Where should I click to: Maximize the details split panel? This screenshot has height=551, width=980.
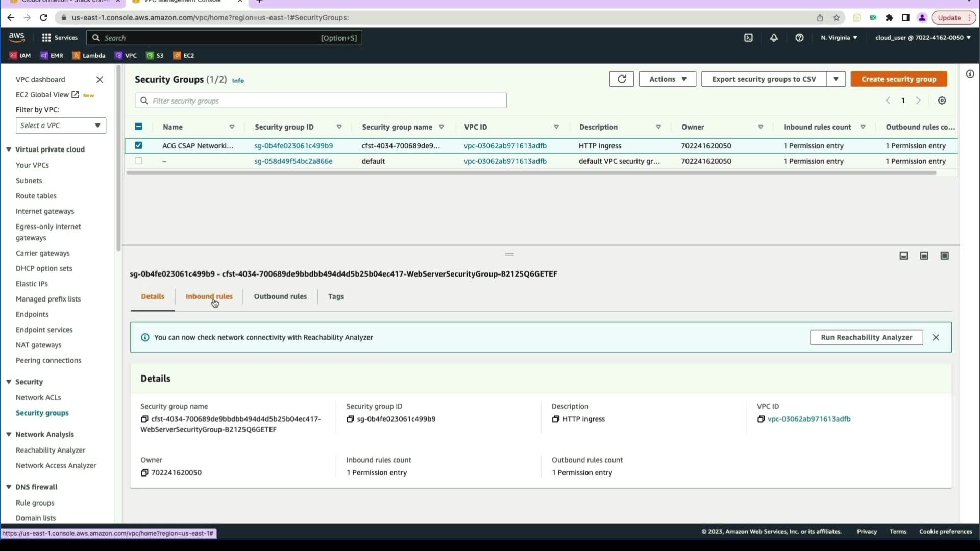pyautogui.click(x=944, y=256)
